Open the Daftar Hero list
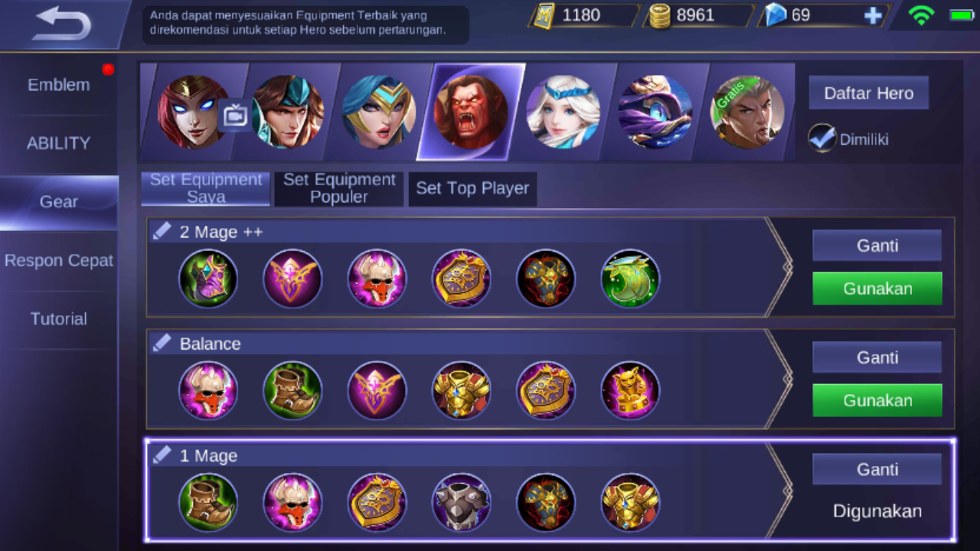980x551 pixels. click(x=869, y=93)
